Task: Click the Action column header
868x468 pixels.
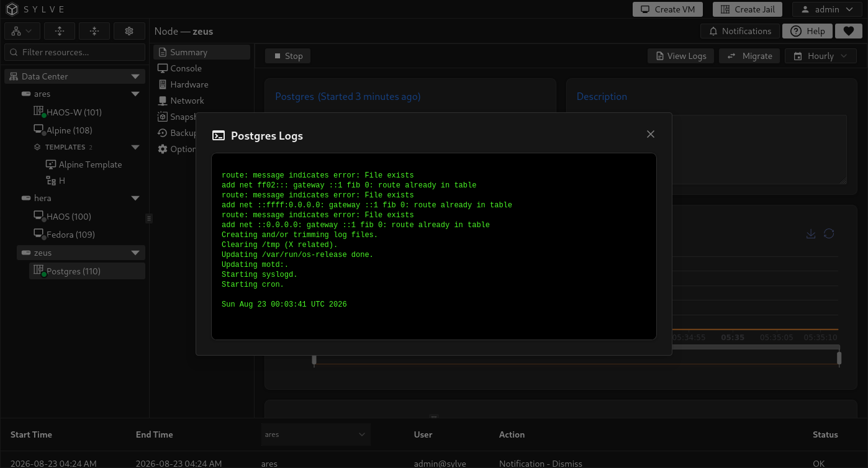Action: pyautogui.click(x=512, y=434)
